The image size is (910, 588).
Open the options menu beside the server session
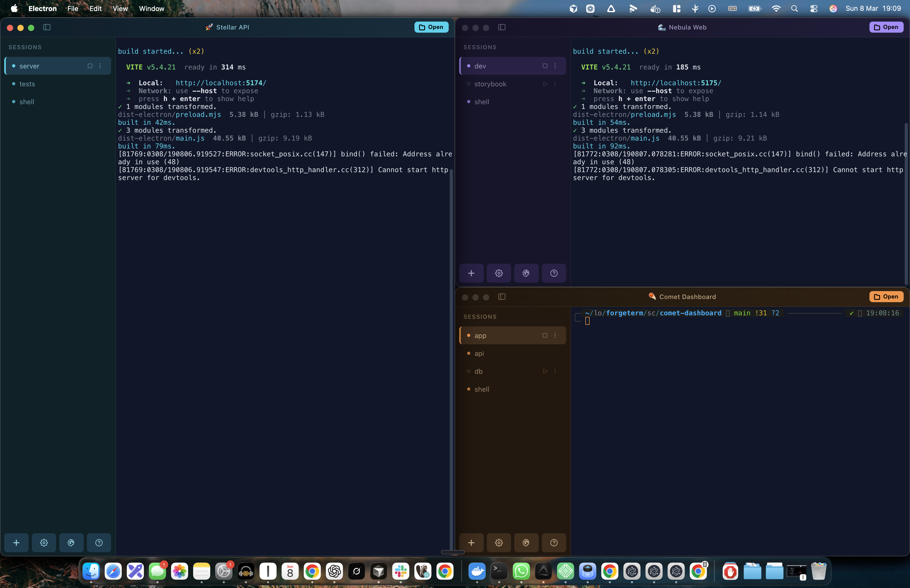(x=100, y=66)
